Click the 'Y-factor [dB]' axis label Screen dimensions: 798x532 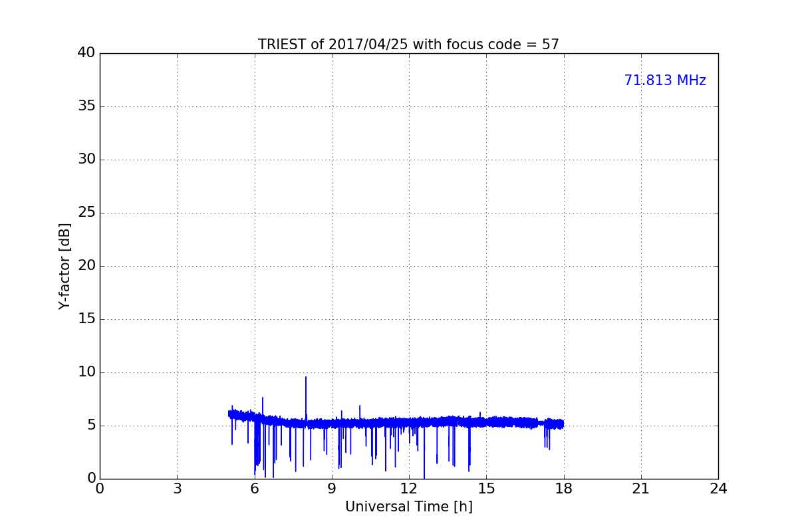(x=65, y=266)
